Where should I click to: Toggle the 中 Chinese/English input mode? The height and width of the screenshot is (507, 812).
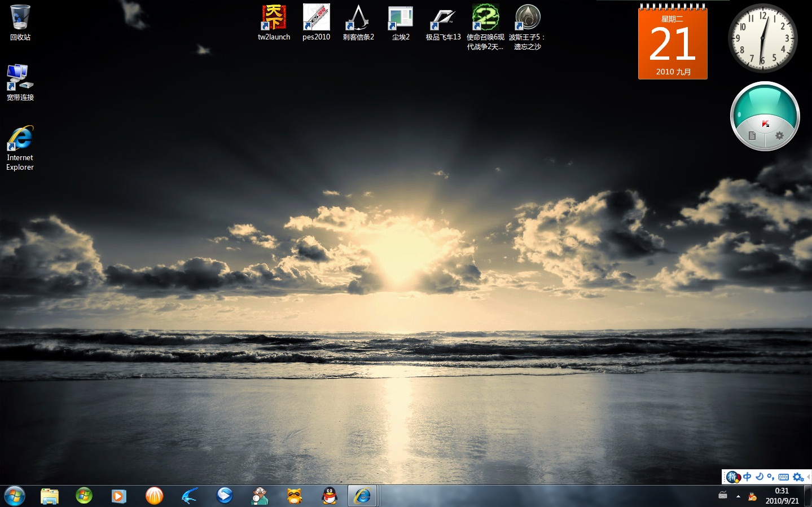pyautogui.click(x=747, y=477)
